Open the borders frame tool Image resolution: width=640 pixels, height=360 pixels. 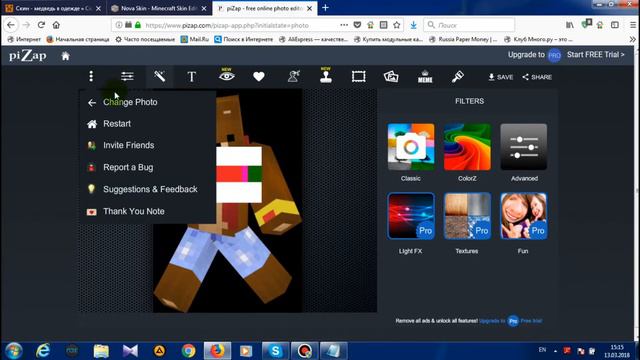coord(358,77)
